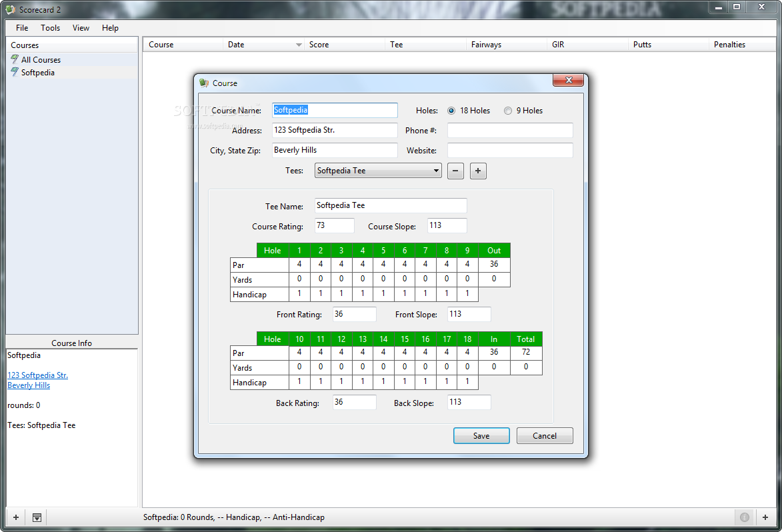Close the Course dialog with X
The width and height of the screenshot is (782, 532).
[x=568, y=80]
